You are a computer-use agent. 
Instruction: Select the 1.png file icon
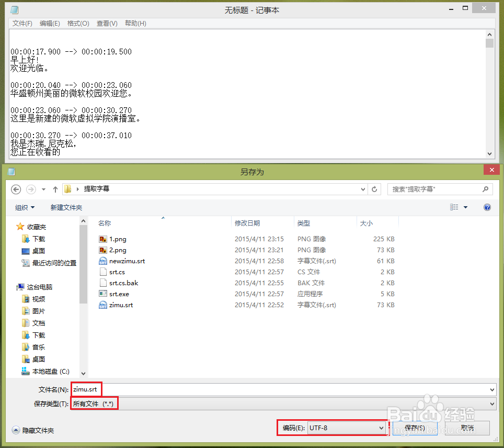pyautogui.click(x=103, y=239)
